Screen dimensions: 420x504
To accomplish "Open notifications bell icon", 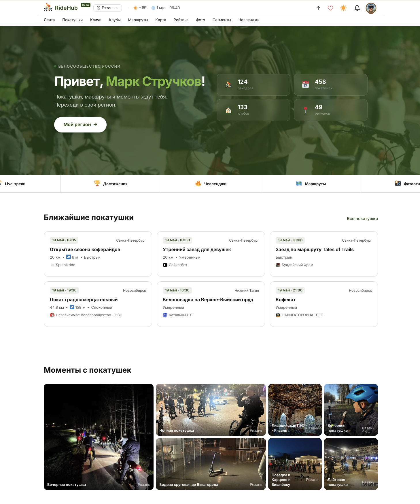I will point(357,8).
